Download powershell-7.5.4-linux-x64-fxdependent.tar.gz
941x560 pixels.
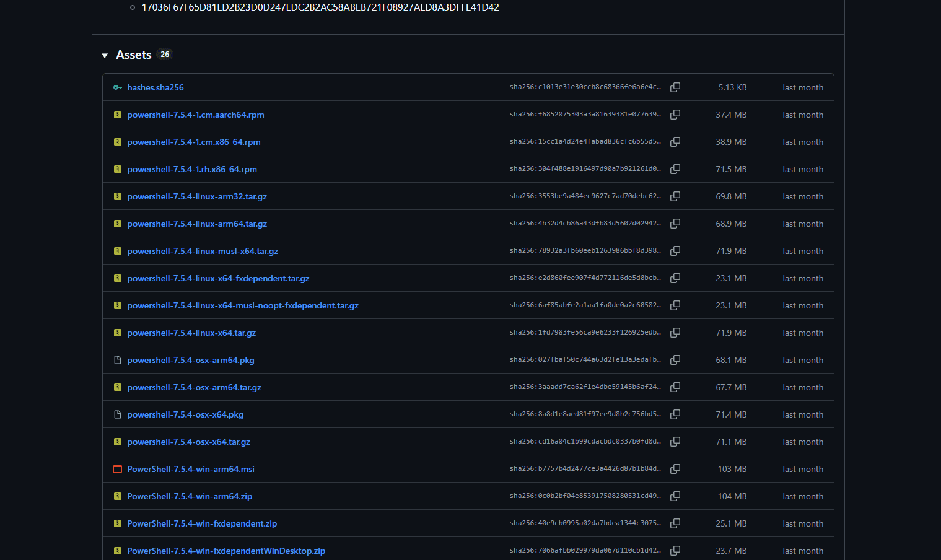coord(218,278)
